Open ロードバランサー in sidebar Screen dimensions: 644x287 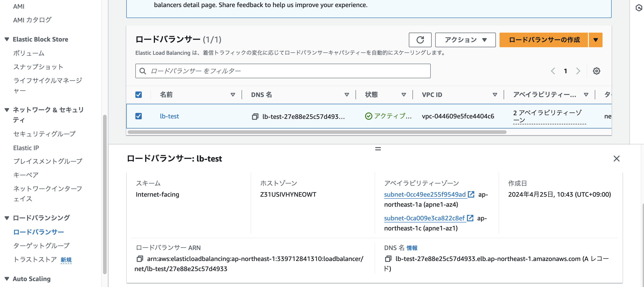pyautogui.click(x=39, y=232)
